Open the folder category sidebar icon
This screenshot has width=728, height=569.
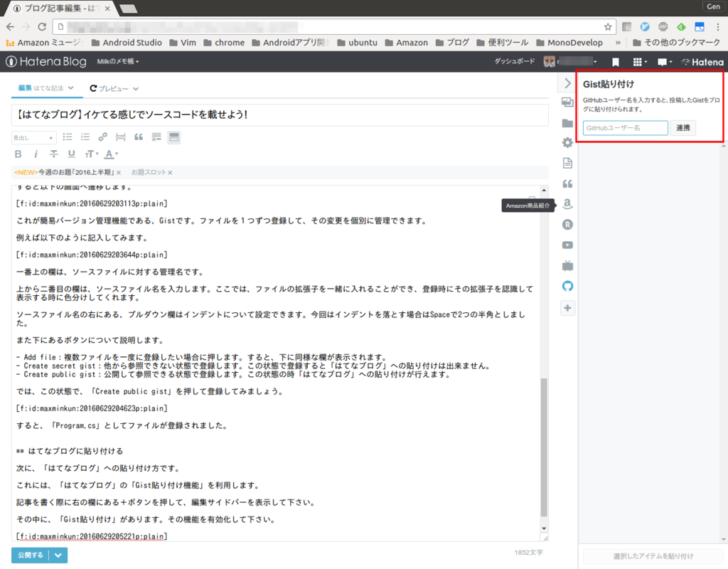point(567,122)
